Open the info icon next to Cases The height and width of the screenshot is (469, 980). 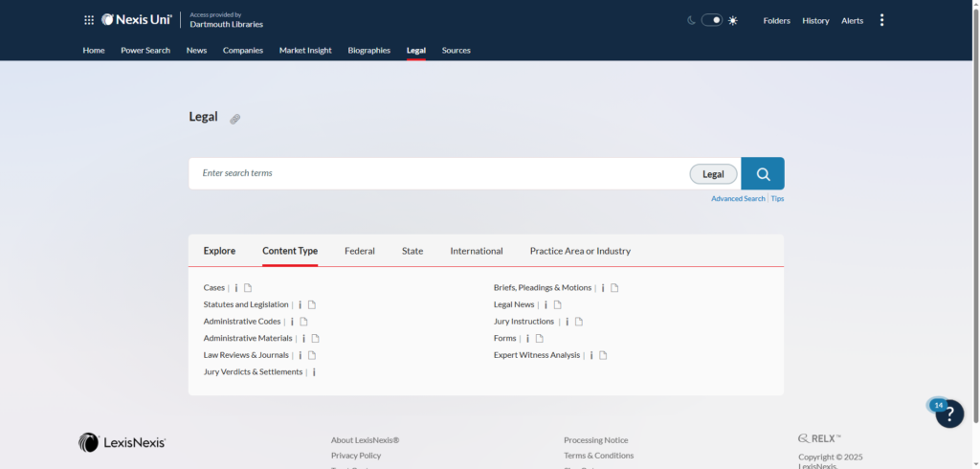[x=236, y=288]
